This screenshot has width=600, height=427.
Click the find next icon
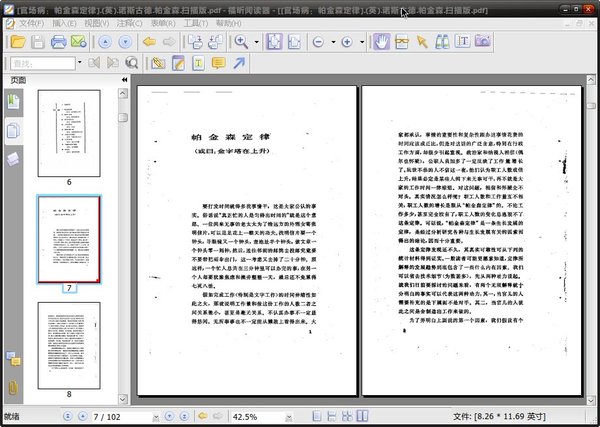point(112,62)
